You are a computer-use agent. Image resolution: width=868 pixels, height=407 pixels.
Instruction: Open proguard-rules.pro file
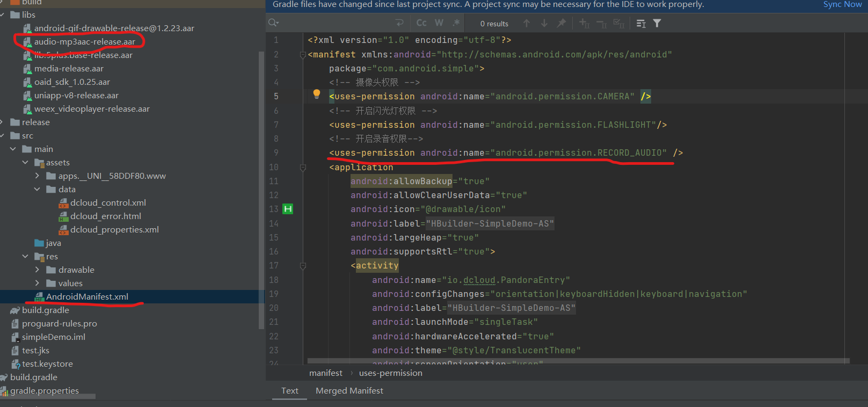click(59, 324)
